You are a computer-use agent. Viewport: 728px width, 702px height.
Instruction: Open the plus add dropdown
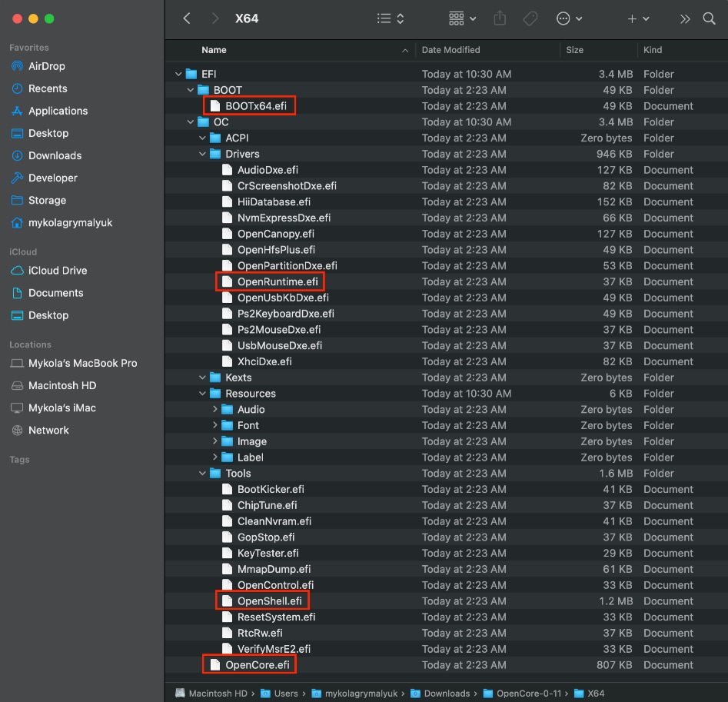(638, 18)
